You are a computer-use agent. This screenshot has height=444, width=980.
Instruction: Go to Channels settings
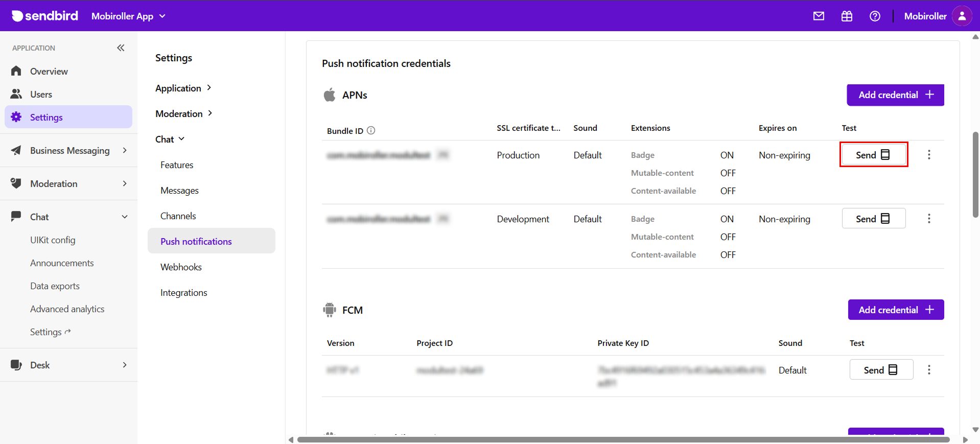click(x=178, y=216)
